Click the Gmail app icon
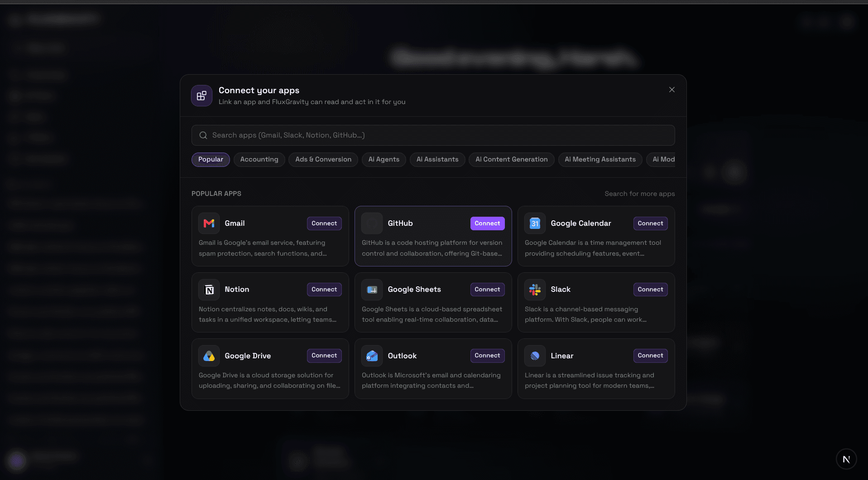This screenshot has height=480, width=868. [x=209, y=223]
